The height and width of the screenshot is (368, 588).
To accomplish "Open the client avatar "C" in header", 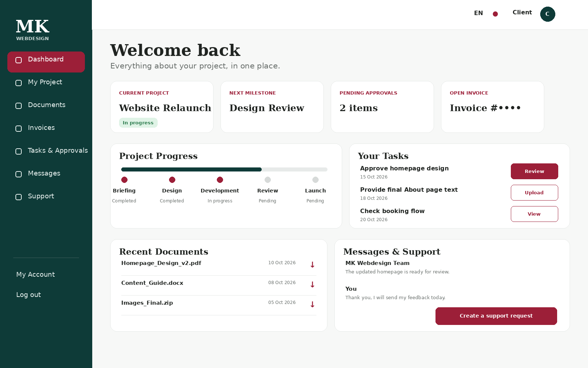I will [548, 14].
